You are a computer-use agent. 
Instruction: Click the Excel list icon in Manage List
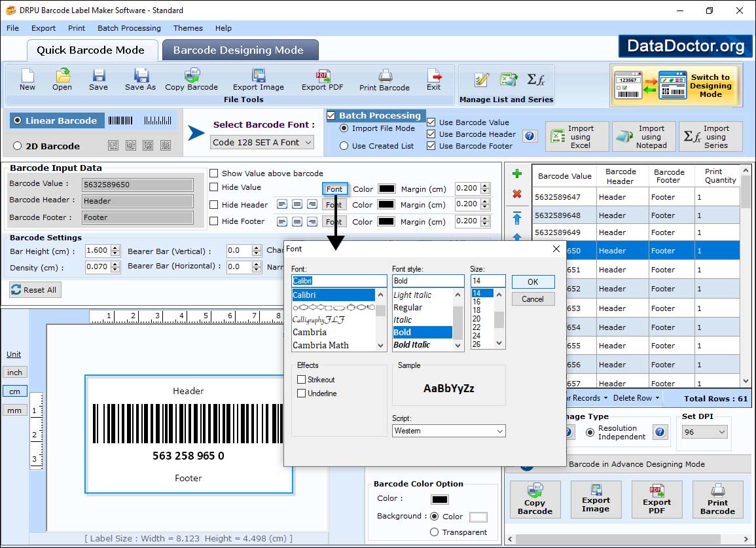click(x=509, y=80)
